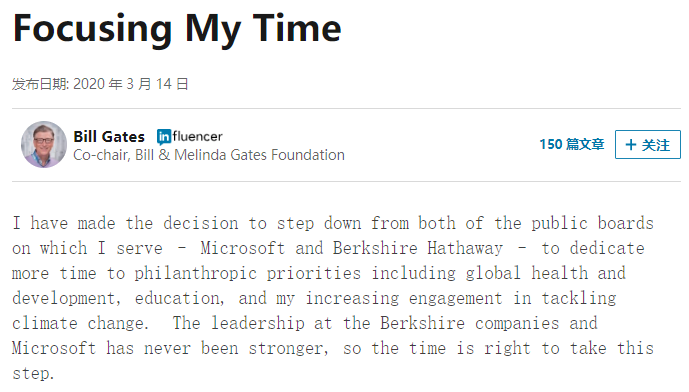Open the 150 篇文章 articles link
This screenshot has height=392, width=689.
click(x=572, y=144)
